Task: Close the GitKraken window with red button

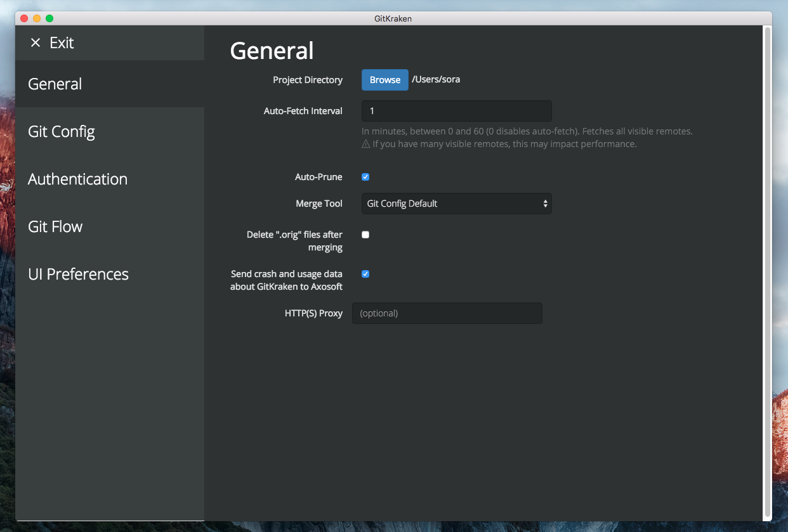Action: (24, 18)
